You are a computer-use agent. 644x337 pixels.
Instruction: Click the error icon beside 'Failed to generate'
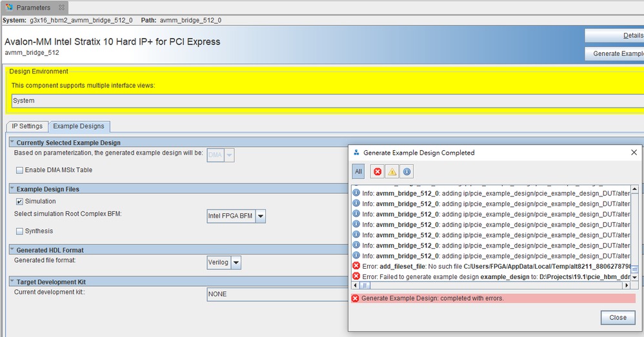pos(356,276)
